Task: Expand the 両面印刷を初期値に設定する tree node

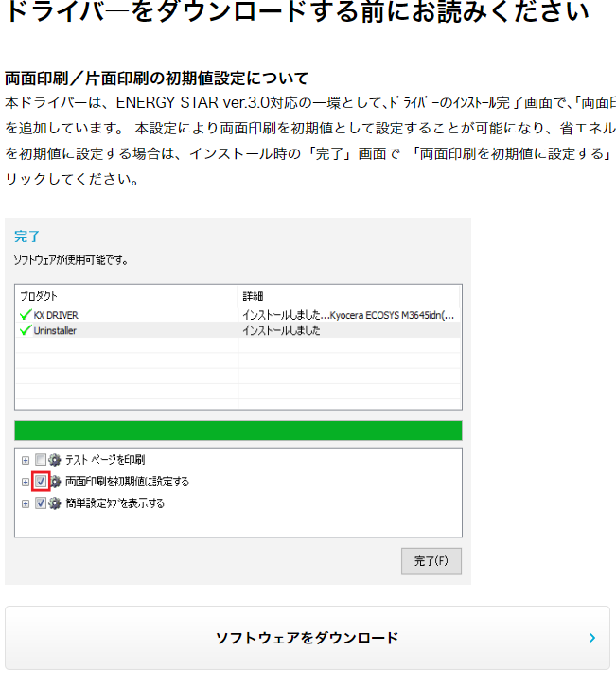Action: coord(26,482)
